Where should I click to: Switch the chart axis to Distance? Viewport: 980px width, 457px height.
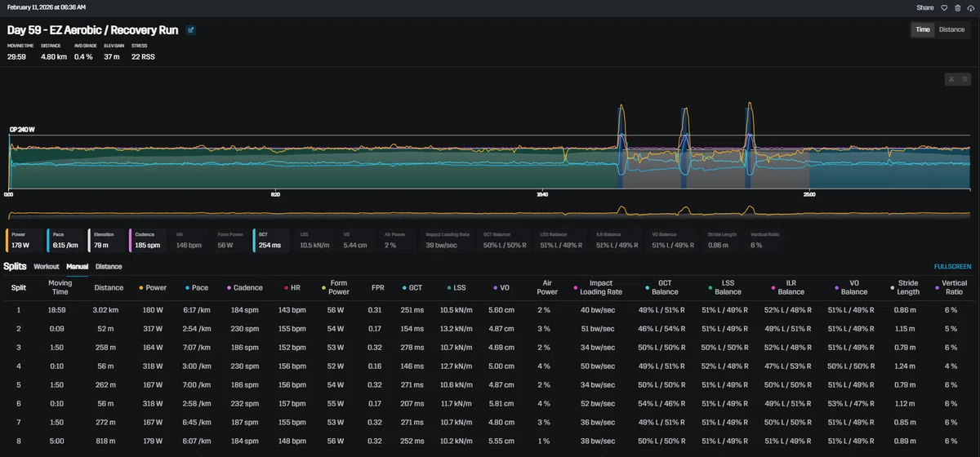tap(951, 29)
